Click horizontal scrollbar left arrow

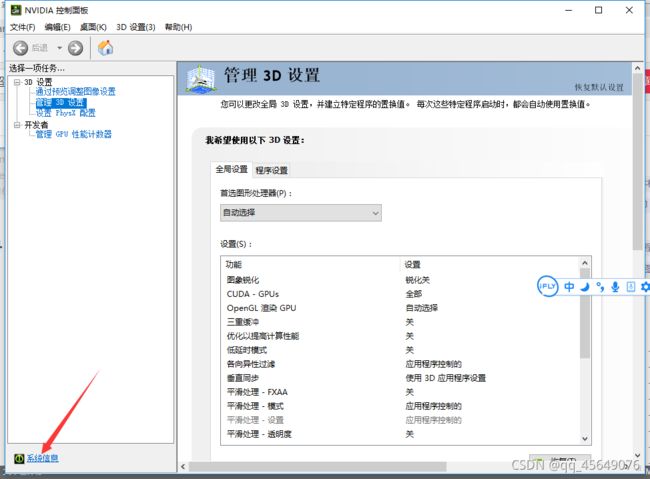pos(183,467)
